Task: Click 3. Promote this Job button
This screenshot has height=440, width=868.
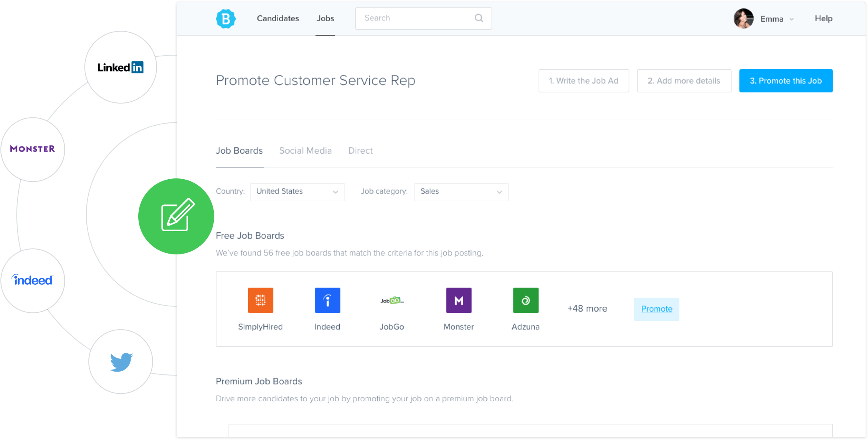Action: (x=786, y=81)
